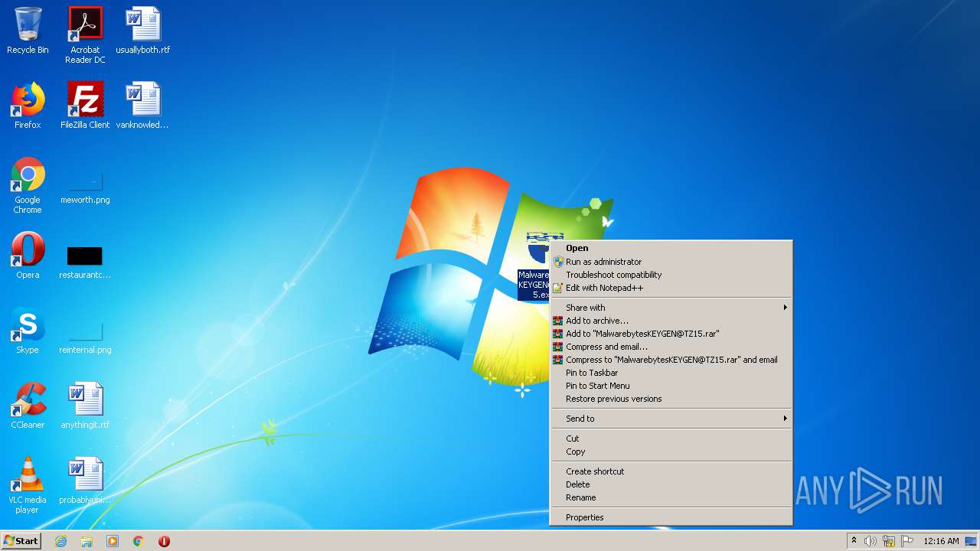Launch Acrobat Reader DC shortcut

pyautogui.click(x=85, y=34)
